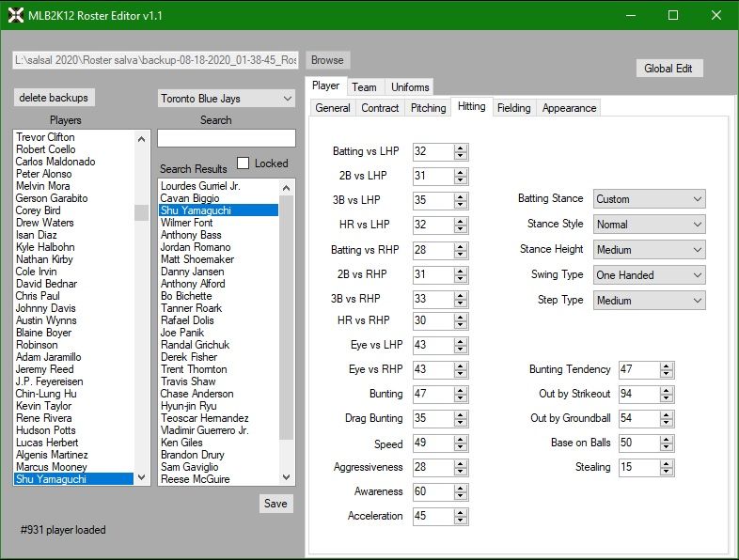
Task: Click the Batting vs LHP value field
Action: click(433, 151)
